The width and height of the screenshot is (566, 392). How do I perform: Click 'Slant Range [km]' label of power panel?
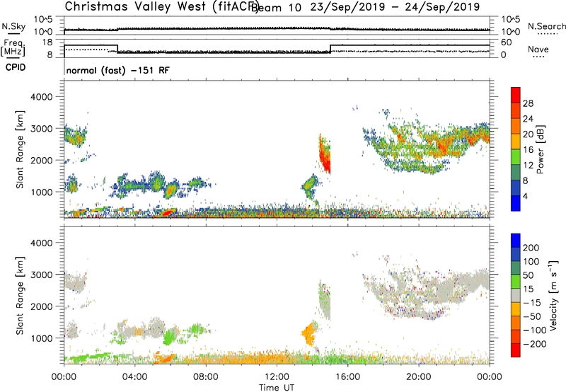20,149
